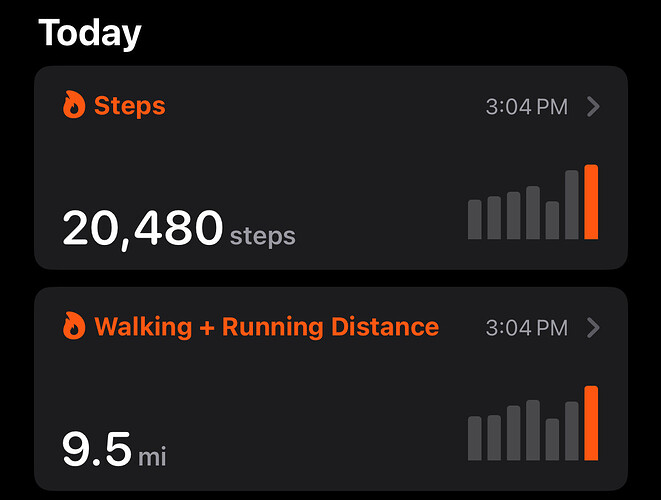661x500 pixels.
Task: Select shortest gray bar in Distance chart
Action: (552, 439)
